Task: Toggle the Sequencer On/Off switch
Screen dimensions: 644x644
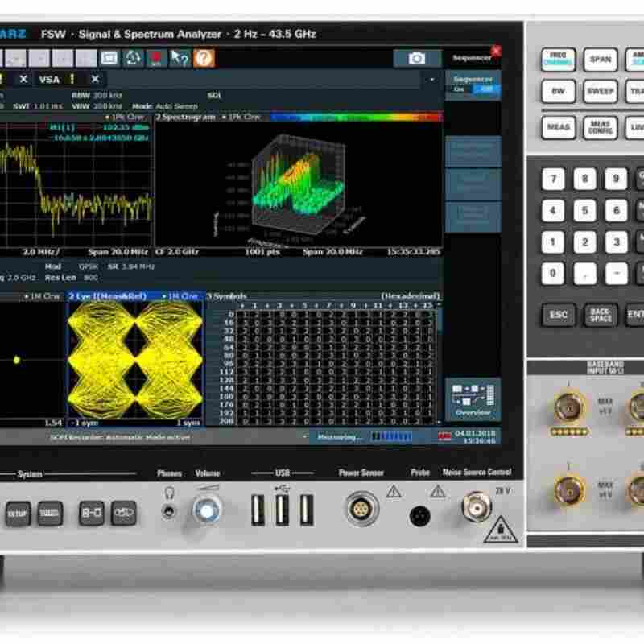Action: [472, 89]
